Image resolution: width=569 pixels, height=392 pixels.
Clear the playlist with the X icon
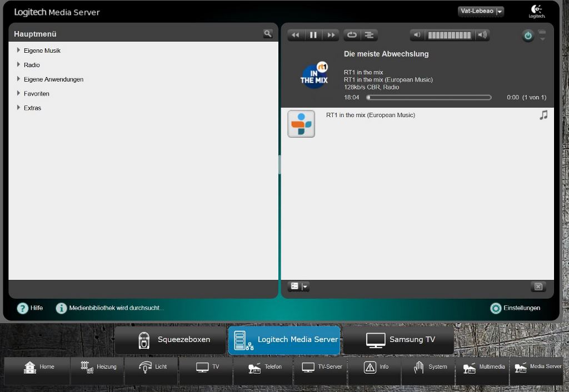click(x=538, y=287)
